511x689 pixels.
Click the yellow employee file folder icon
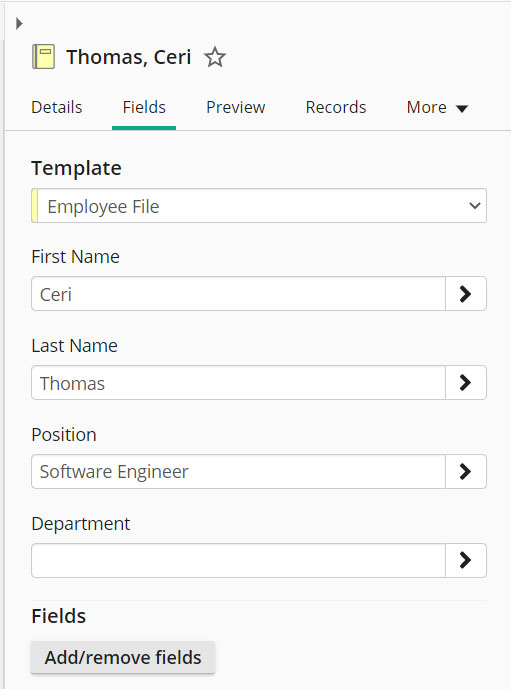tap(43, 57)
